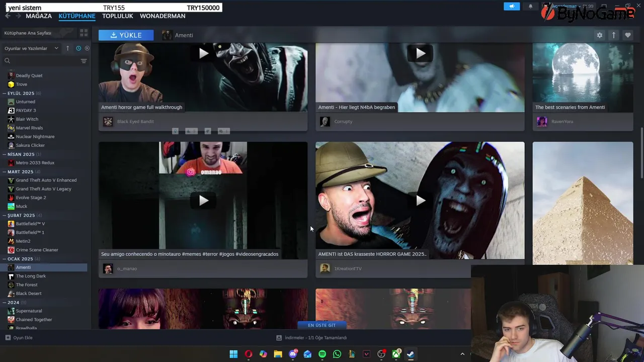Switch to the TOPLULUK tab
Screen dimensions: 644x362
(118, 16)
